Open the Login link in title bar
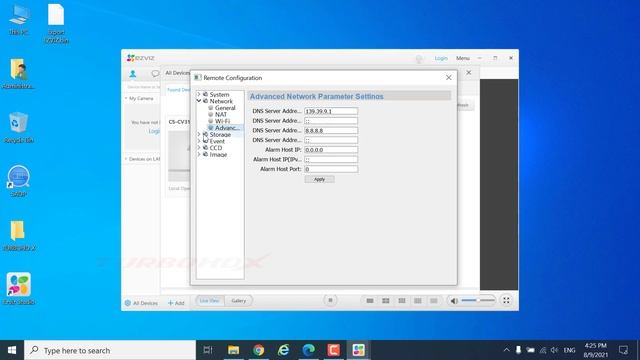Screen dimensions: 640x360 (x=441, y=58)
